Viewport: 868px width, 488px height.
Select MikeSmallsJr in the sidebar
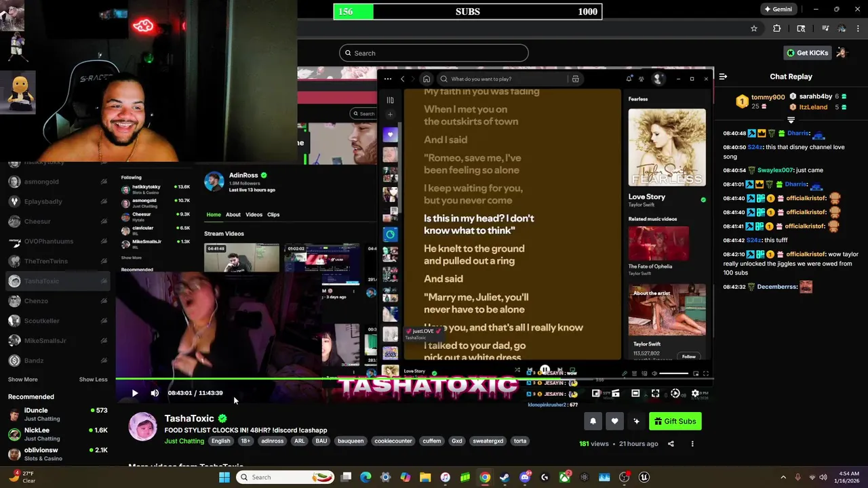pos(58,340)
